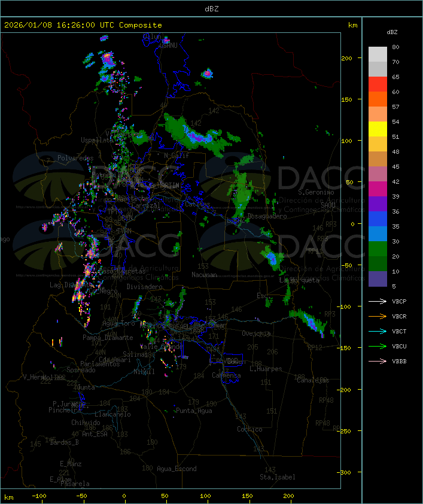423x504 pixels.
Task: Click the Punta_Agua label on the map
Action: [194, 411]
